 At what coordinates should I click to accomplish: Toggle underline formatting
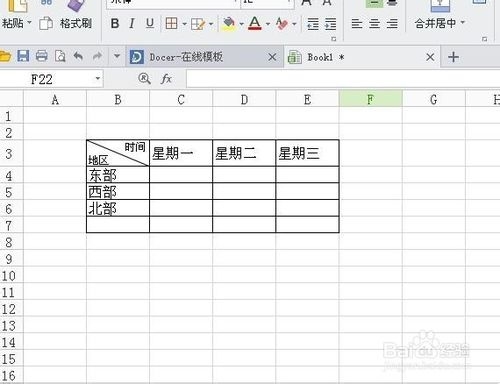[150, 23]
